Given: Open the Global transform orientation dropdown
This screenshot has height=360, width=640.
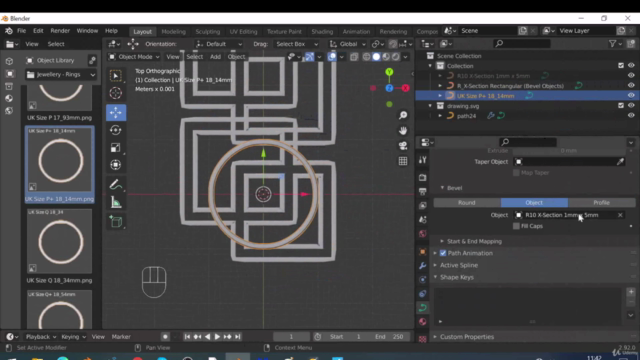Looking at the screenshot, I should (348, 44).
